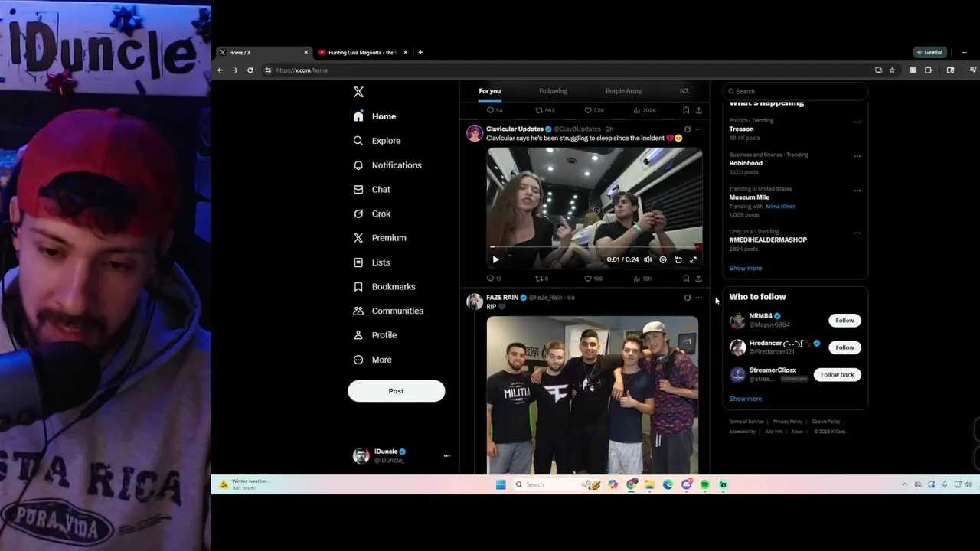
Task: Reply to top post with 54 replies
Action: (x=495, y=110)
